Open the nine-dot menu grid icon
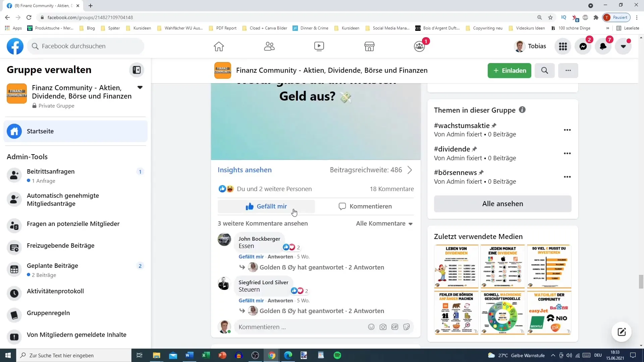 [x=563, y=46]
